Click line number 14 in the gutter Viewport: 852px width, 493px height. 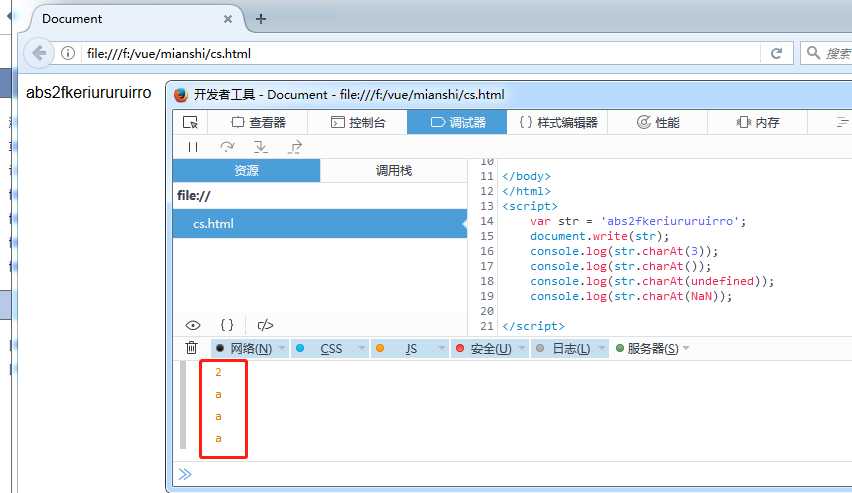pos(487,221)
